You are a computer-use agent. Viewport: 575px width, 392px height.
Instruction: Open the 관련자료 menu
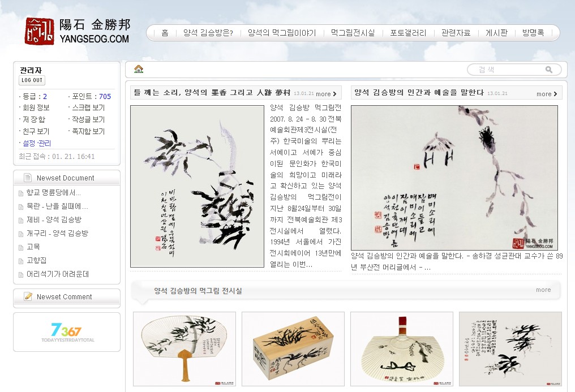[456, 33]
